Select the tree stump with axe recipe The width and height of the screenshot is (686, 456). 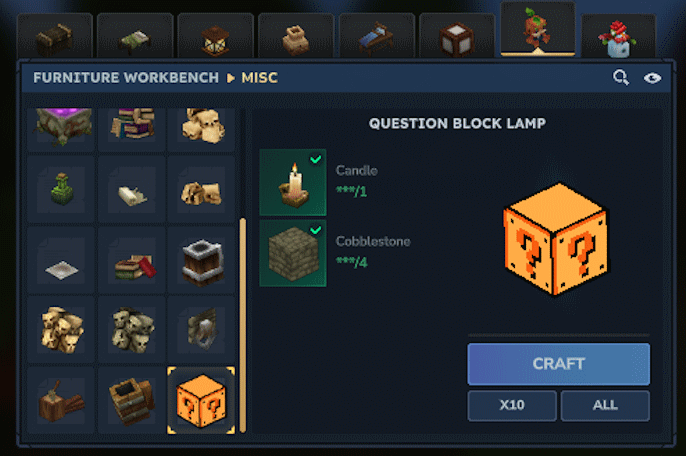coord(61,400)
